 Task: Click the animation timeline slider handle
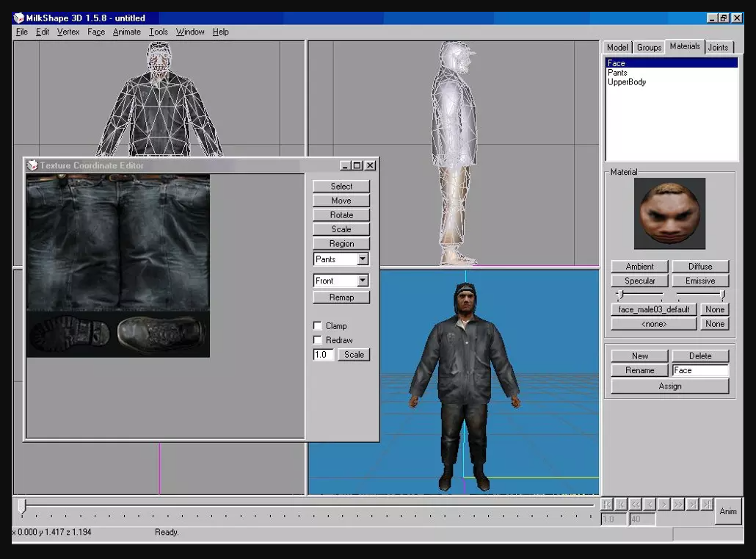coord(22,505)
